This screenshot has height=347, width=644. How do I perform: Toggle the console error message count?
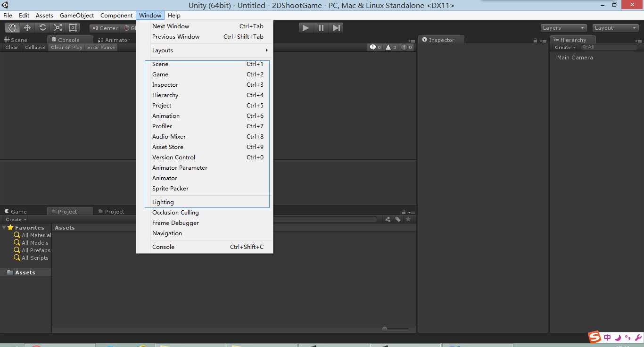pos(407,47)
